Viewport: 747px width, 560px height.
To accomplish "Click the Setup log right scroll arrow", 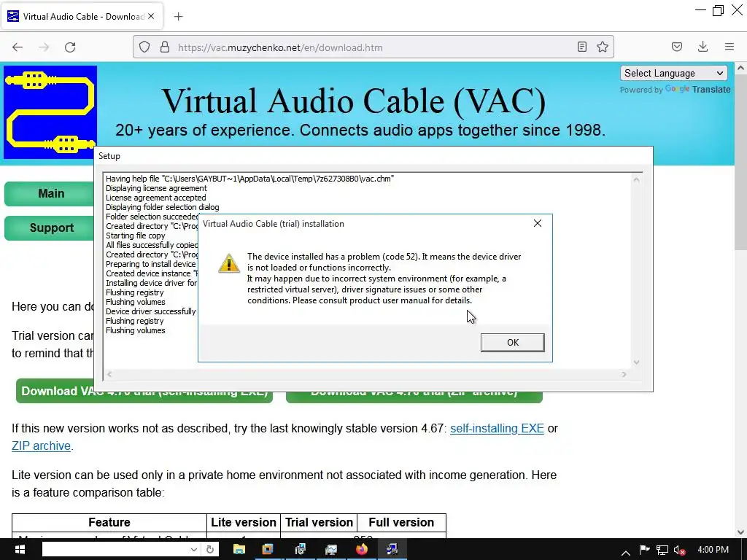I will pos(624,374).
